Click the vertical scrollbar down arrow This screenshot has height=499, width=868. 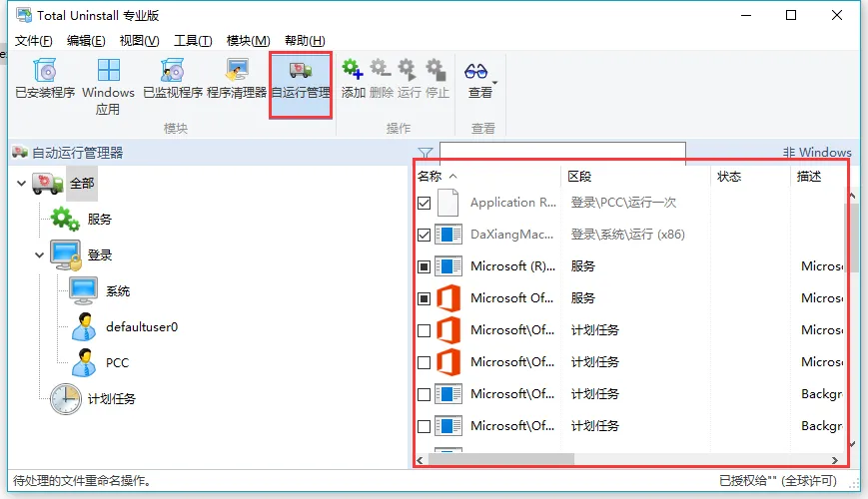point(852,444)
